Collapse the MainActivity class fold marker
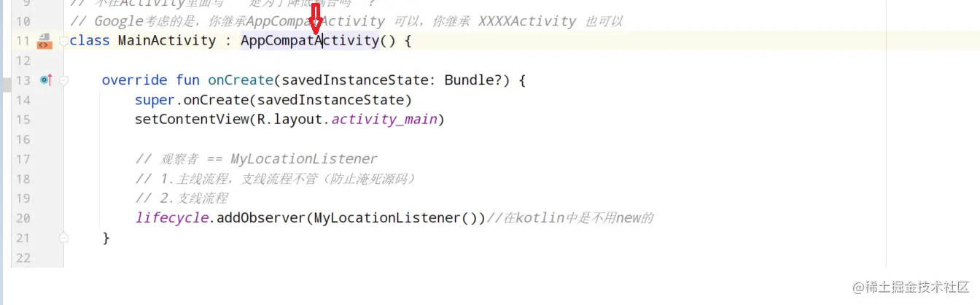This screenshot has height=305, width=980. (x=63, y=41)
